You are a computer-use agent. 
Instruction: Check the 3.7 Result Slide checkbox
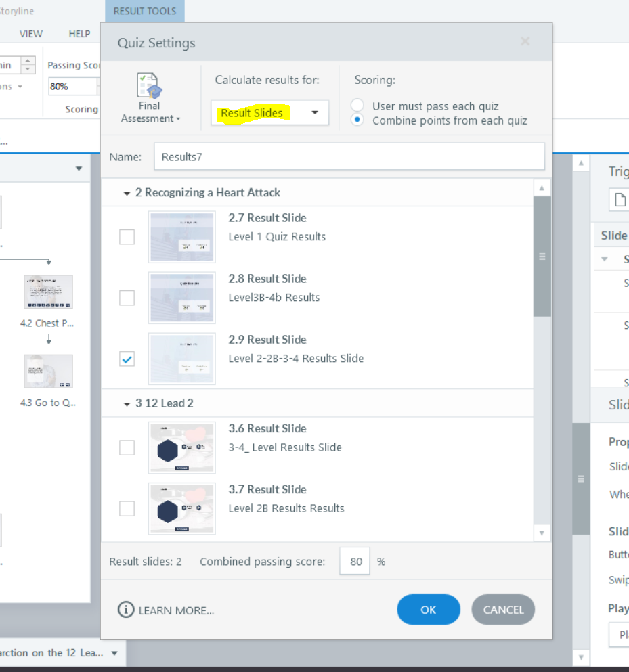pyautogui.click(x=127, y=508)
